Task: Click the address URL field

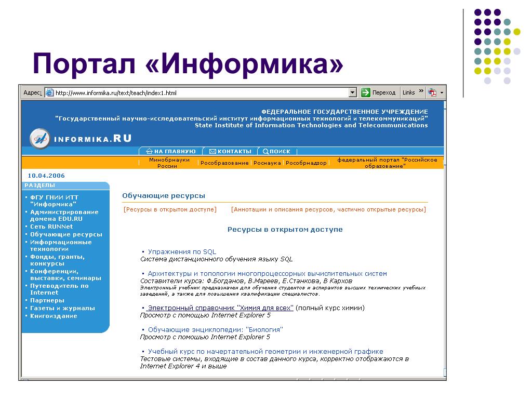Action: (x=201, y=92)
